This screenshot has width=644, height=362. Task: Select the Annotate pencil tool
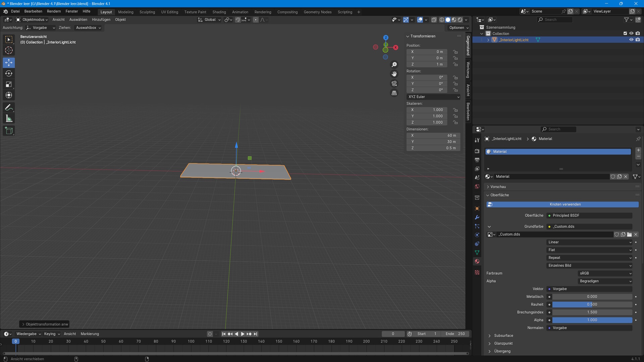9,108
